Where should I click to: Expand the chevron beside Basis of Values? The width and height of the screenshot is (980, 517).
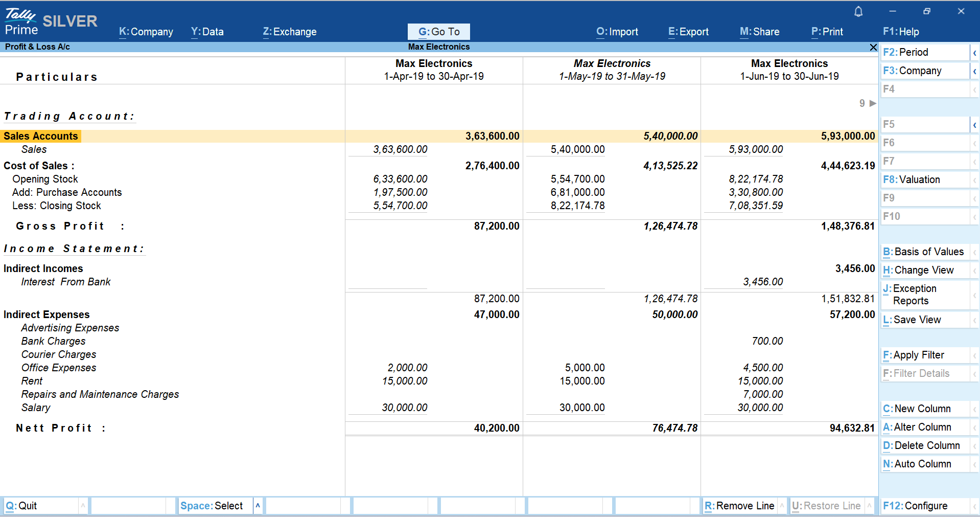pyautogui.click(x=975, y=252)
